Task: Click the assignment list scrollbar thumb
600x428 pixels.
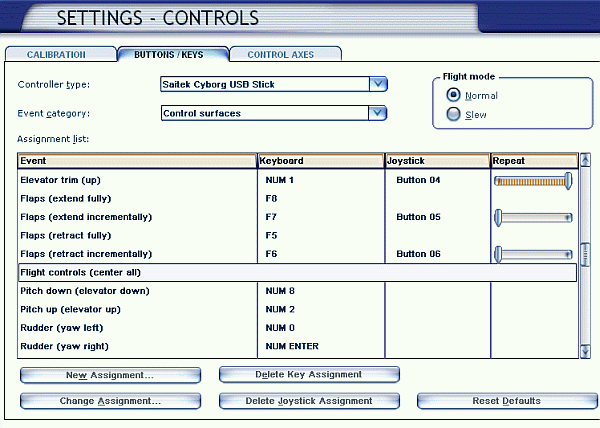Action: (x=585, y=255)
